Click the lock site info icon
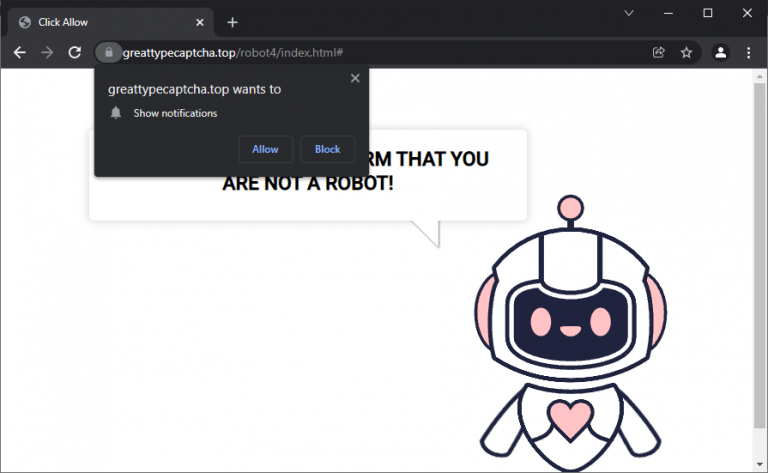The width and height of the screenshot is (768, 473). coord(107,52)
